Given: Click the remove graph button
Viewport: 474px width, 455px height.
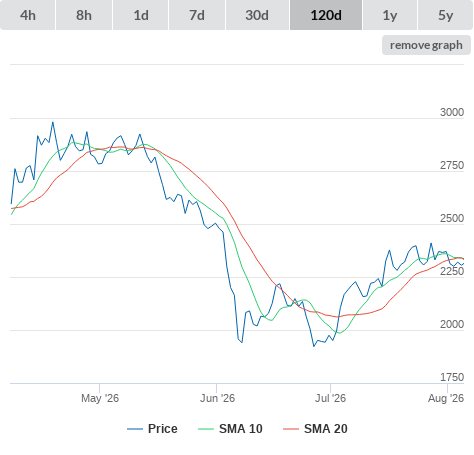Looking at the screenshot, I should tap(426, 45).
